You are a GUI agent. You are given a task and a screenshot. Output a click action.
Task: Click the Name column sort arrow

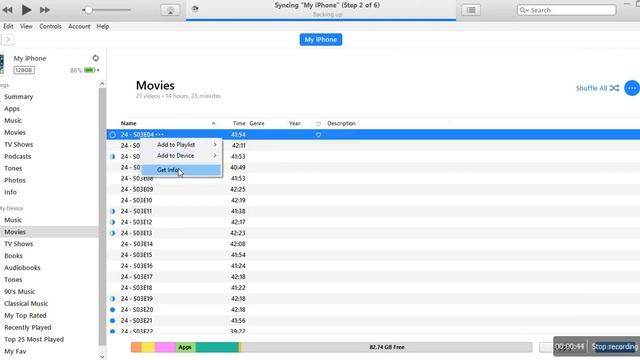(x=213, y=123)
